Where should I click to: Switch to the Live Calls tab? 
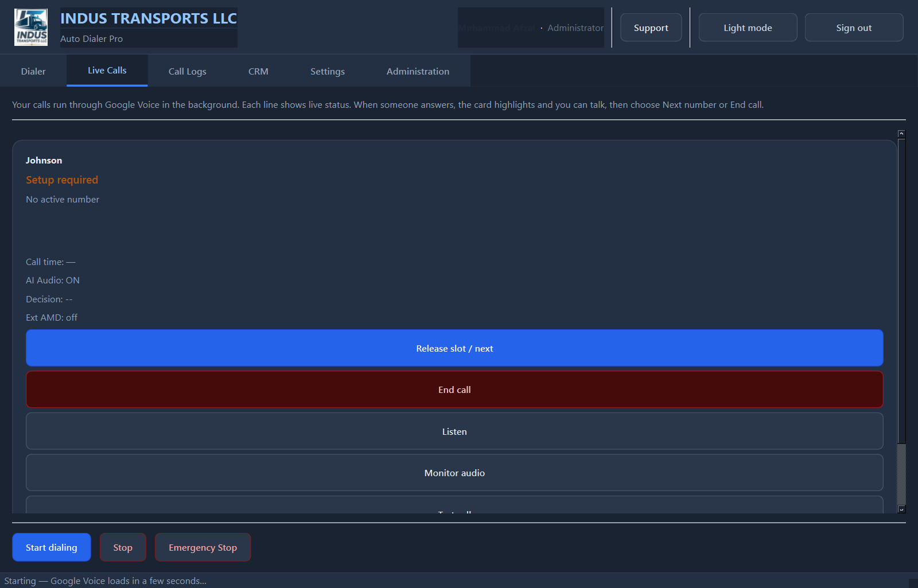pyautogui.click(x=107, y=71)
